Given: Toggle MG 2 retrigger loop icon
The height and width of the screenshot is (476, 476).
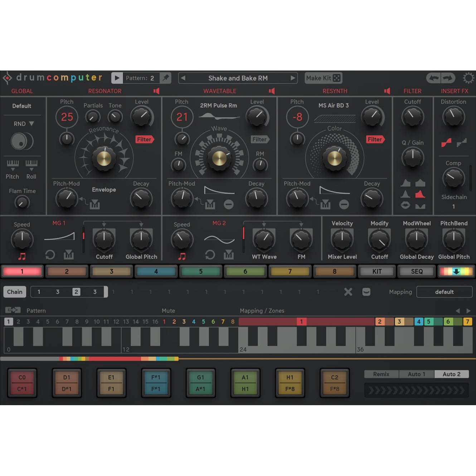Looking at the screenshot, I should point(210,255).
